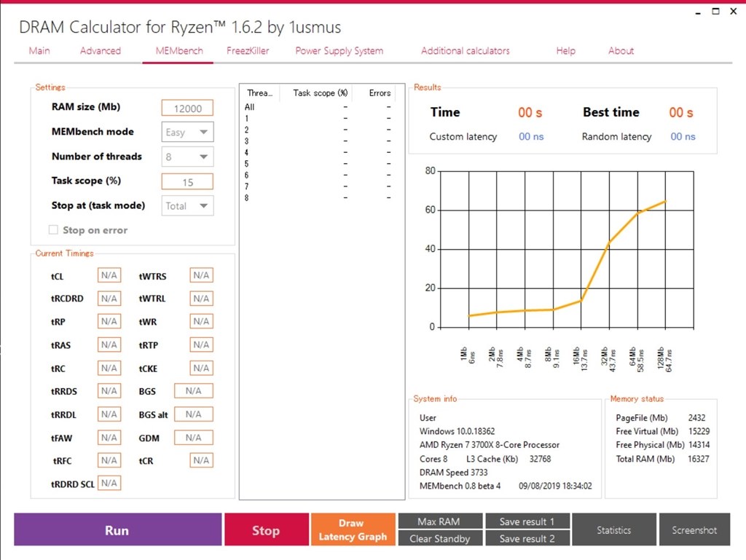746x560 pixels.
Task: Click the tRC timing field
Action: 109,368
